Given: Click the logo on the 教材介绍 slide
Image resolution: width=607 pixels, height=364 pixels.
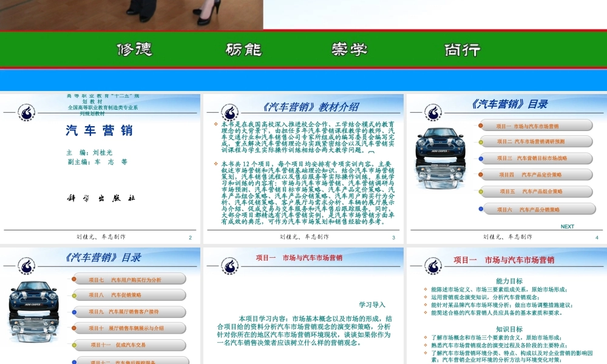Looking at the screenshot, I should point(229,113).
